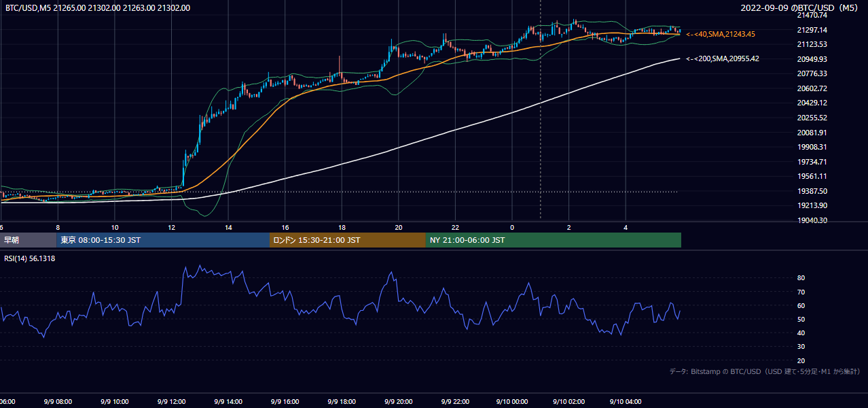Click bottom time label 9/10 04:00
The width and height of the screenshot is (868, 408).
point(626,401)
